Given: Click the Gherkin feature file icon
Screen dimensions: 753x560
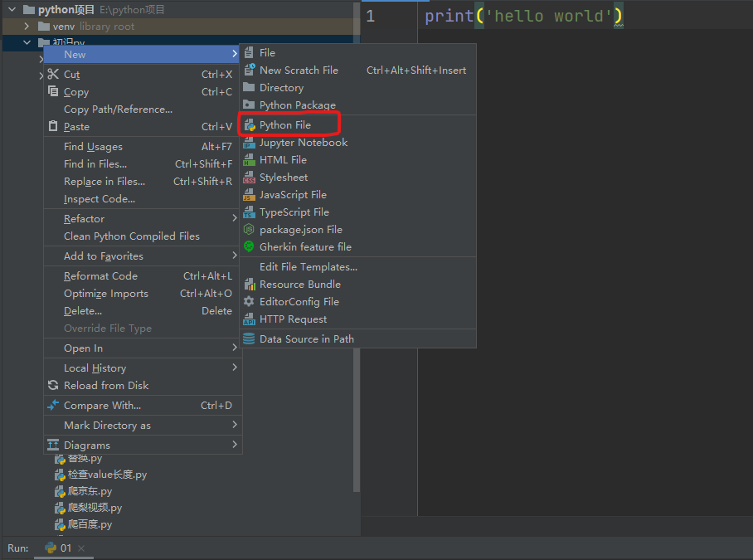Looking at the screenshot, I should tap(250, 247).
